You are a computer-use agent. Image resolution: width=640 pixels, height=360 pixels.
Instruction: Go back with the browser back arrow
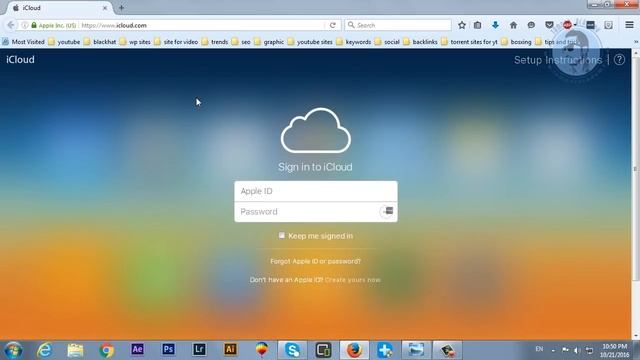pos(11,25)
